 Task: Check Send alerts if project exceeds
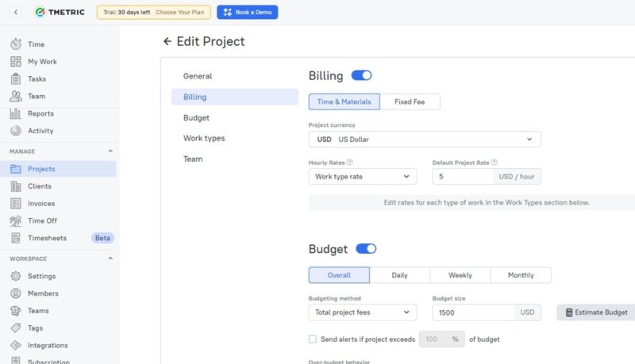tap(313, 339)
